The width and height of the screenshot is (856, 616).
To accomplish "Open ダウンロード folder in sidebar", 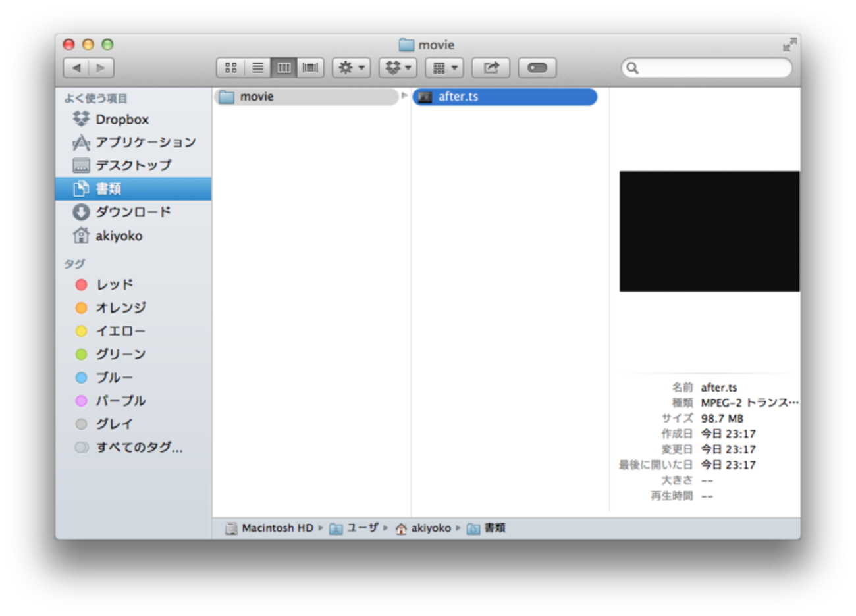I will pyautogui.click(x=132, y=212).
